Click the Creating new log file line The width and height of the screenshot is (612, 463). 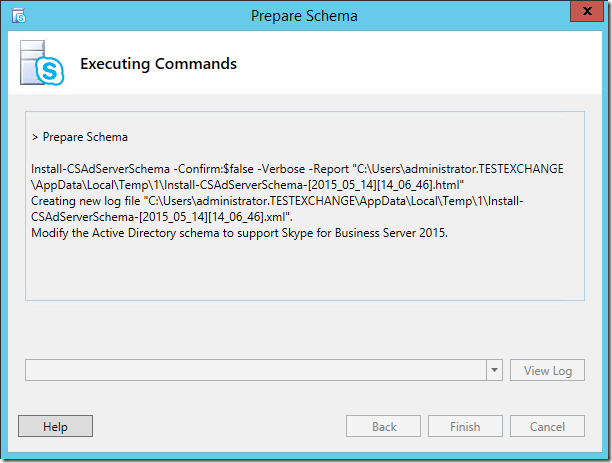[x=277, y=201]
